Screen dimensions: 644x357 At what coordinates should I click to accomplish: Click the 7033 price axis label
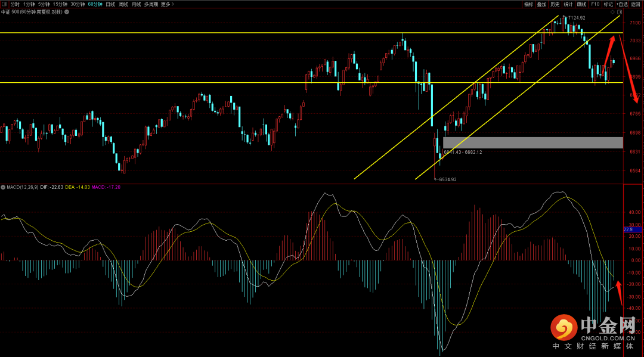tap(635, 41)
